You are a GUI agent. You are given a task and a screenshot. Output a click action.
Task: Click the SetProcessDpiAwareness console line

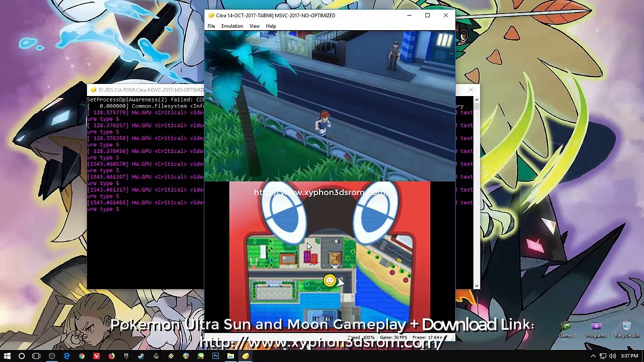point(145,100)
